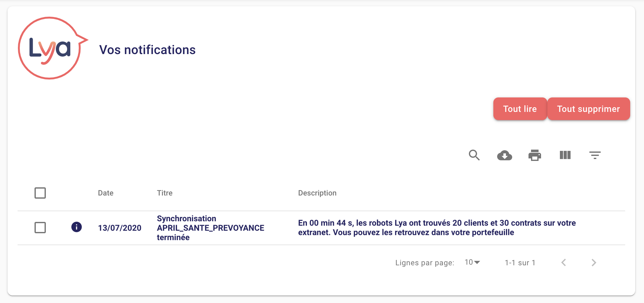
Task: Go to previous page arrow
Action: click(x=564, y=262)
